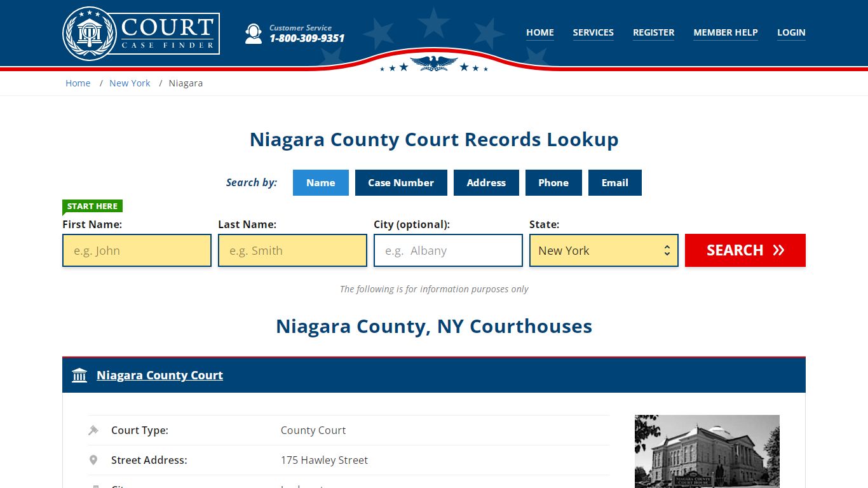This screenshot has width=868, height=488.
Task: Go to Home breadcrumb link
Action: pos(78,83)
